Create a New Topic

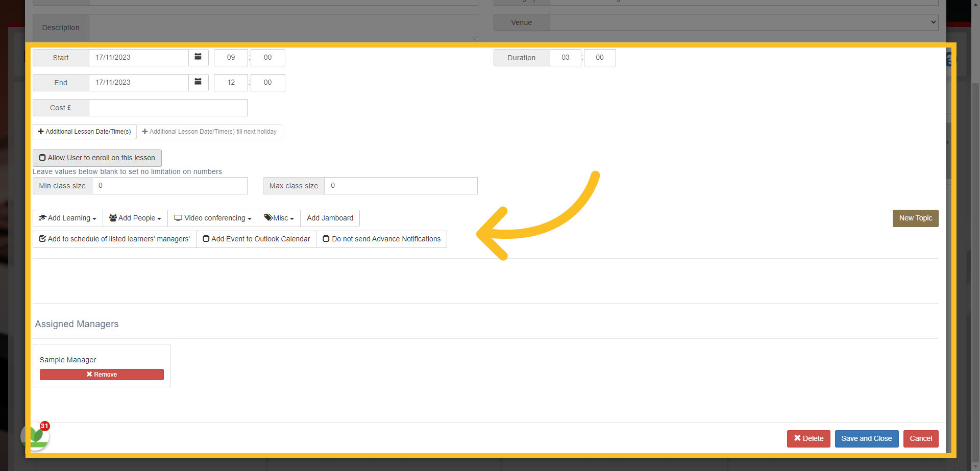tap(915, 218)
